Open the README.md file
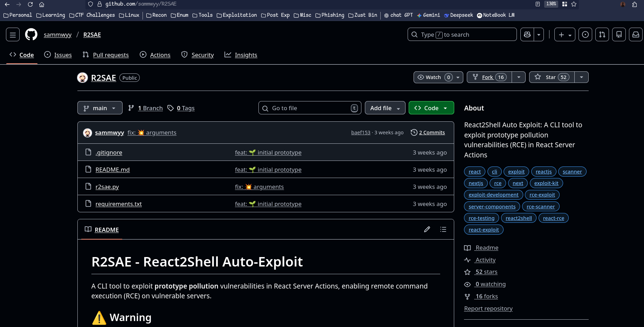Viewport: 644px width, 327px height. coord(112,170)
